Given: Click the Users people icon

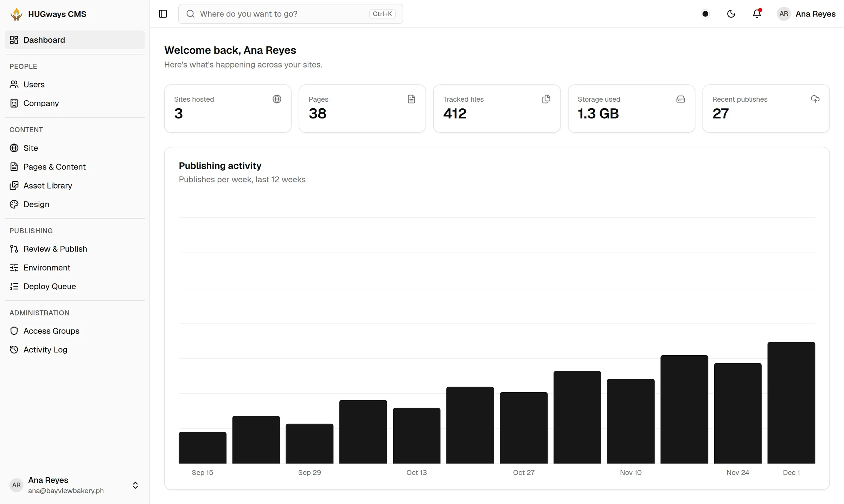Looking at the screenshot, I should [x=14, y=84].
